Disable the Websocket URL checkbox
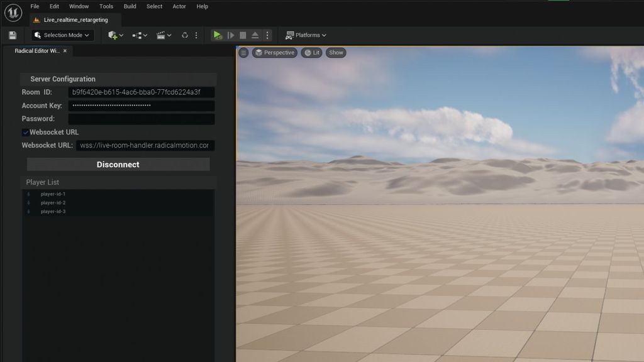Image resolution: width=644 pixels, height=362 pixels. click(26, 132)
